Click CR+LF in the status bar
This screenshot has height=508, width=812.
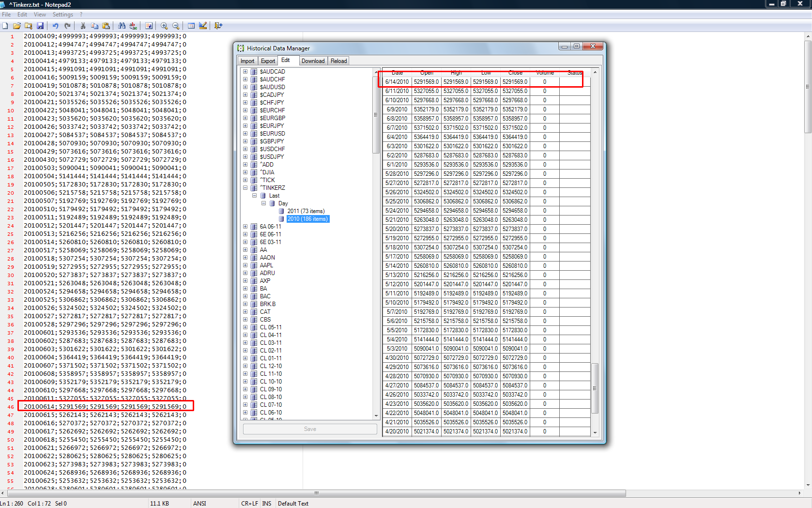tap(249, 504)
